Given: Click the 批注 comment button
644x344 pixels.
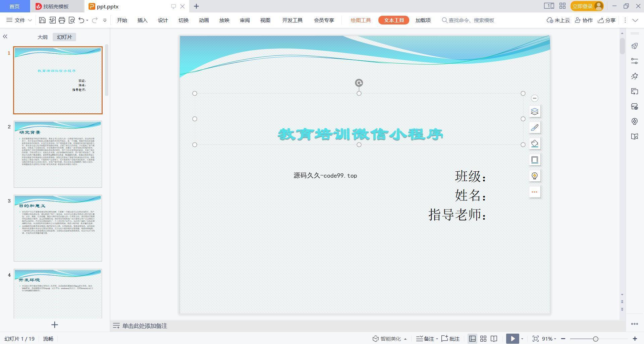Looking at the screenshot, I should click(x=450, y=339).
